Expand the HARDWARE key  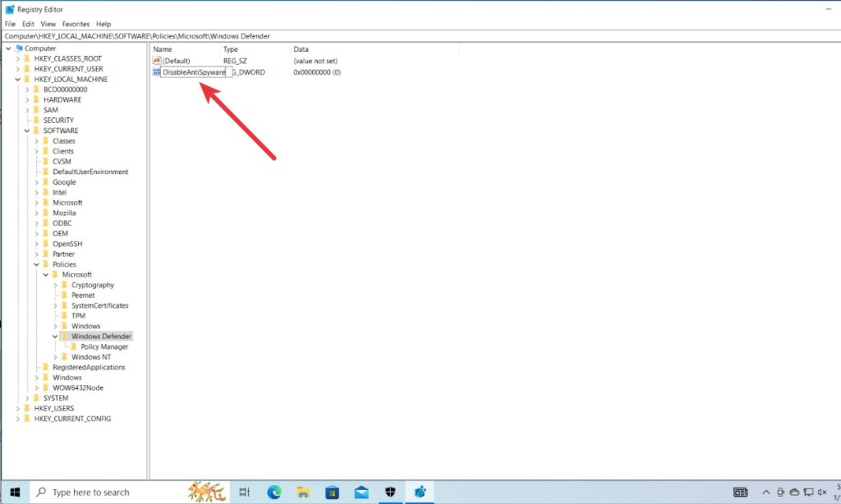click(x=27, y=99)
